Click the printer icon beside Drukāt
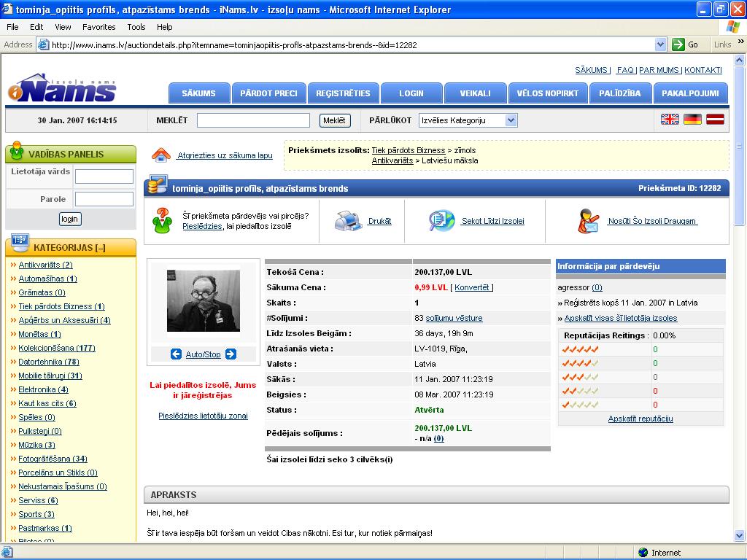Viewport: 747px width, 560px height. click(348, 221)
